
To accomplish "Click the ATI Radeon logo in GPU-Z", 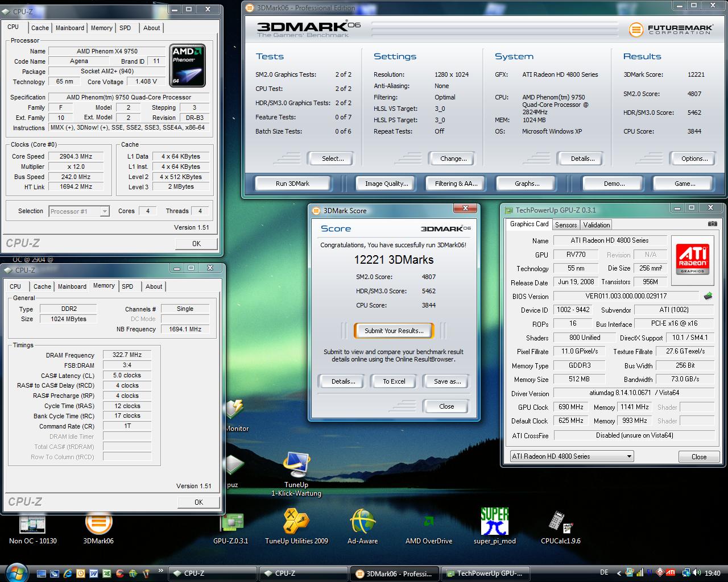I will [x=692, y=259].
